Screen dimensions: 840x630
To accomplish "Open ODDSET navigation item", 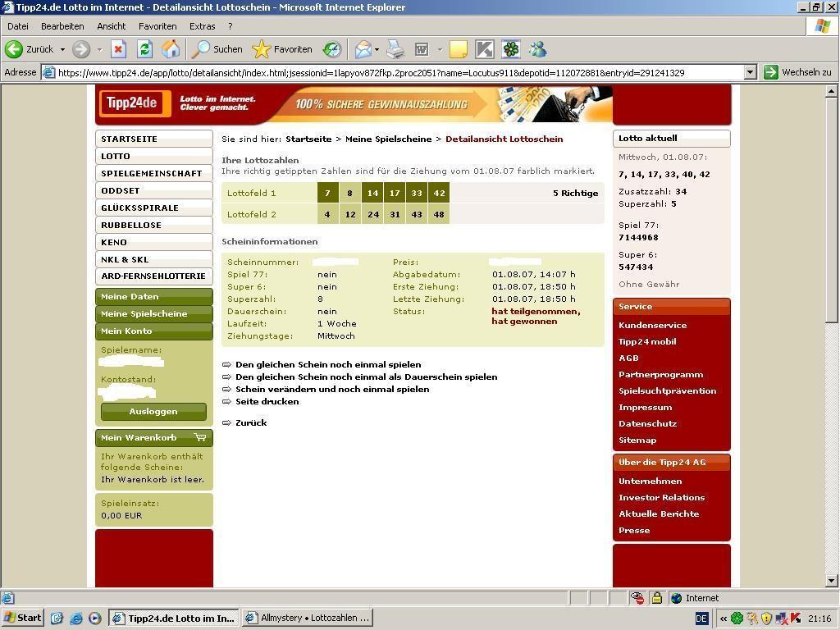I will click(x=153, y=190).
